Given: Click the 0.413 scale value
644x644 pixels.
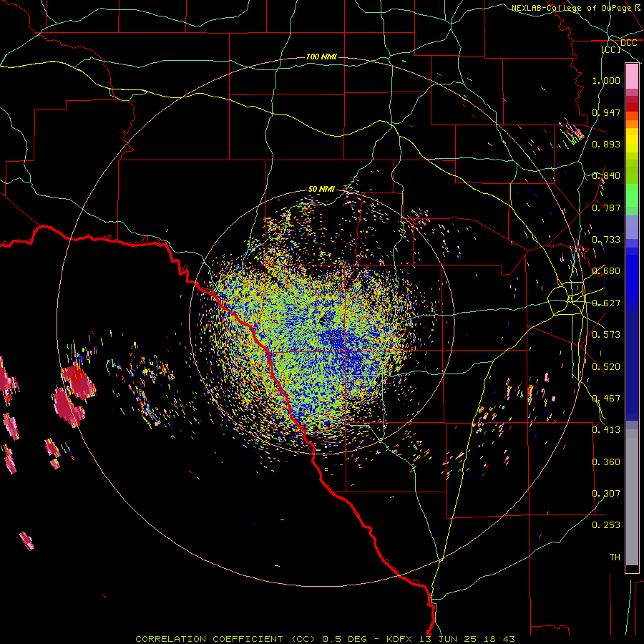Looking at the screenshot, I should point(606,430).
